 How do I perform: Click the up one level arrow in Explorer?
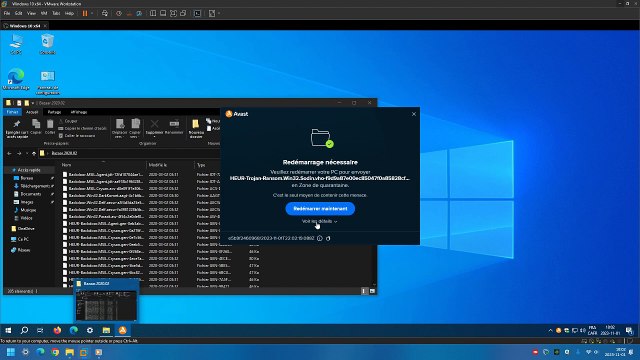(x=34, y=153)
